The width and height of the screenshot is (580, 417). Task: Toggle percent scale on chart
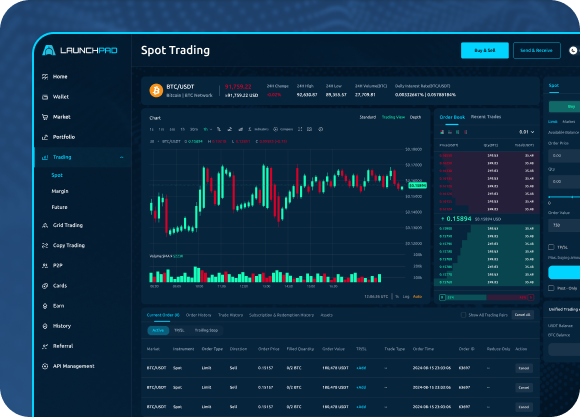(x=397, y=297)
